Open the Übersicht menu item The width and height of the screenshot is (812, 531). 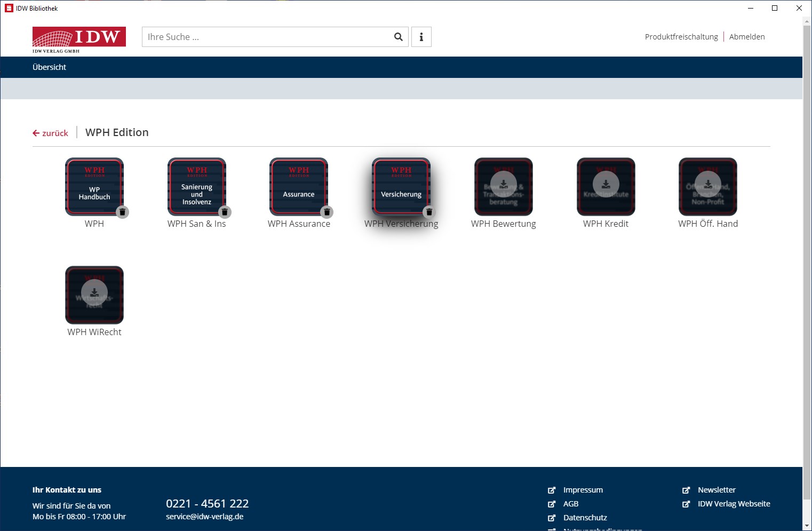(49, 67)
